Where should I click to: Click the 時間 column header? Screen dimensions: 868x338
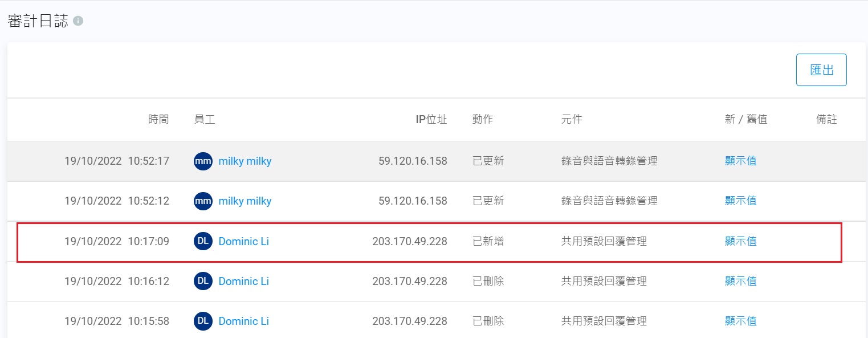tap(158, 119)
